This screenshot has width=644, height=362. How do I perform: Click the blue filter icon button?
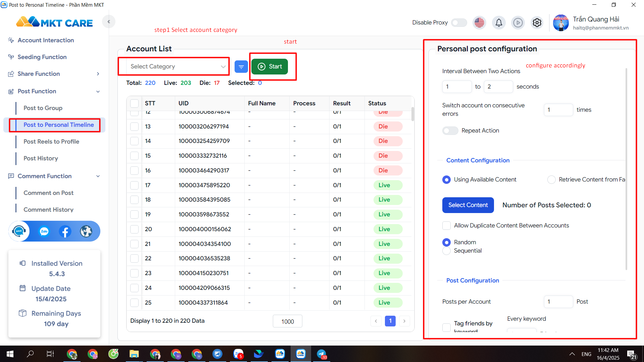(241, 67)
